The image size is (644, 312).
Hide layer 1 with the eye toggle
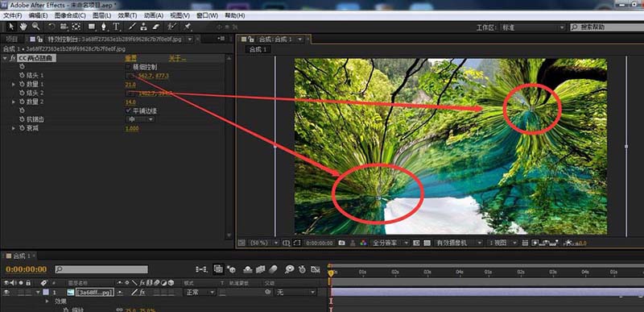pos(6,293)
